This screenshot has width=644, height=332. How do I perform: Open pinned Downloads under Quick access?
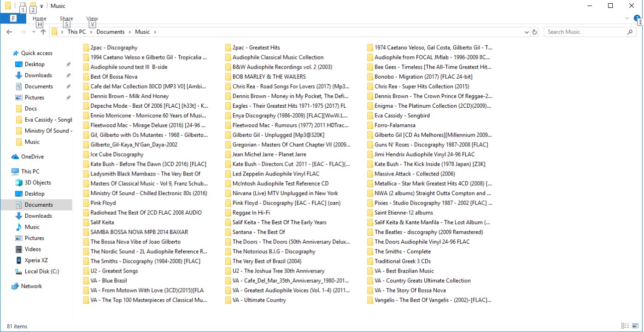pyautogui.click(x=38, y=75)
